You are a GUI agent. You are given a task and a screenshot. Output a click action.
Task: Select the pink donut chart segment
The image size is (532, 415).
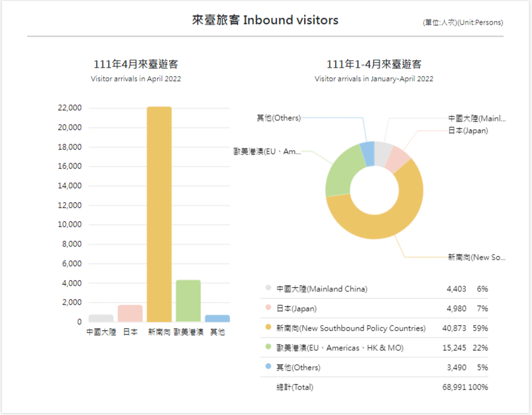click(399, 158)
